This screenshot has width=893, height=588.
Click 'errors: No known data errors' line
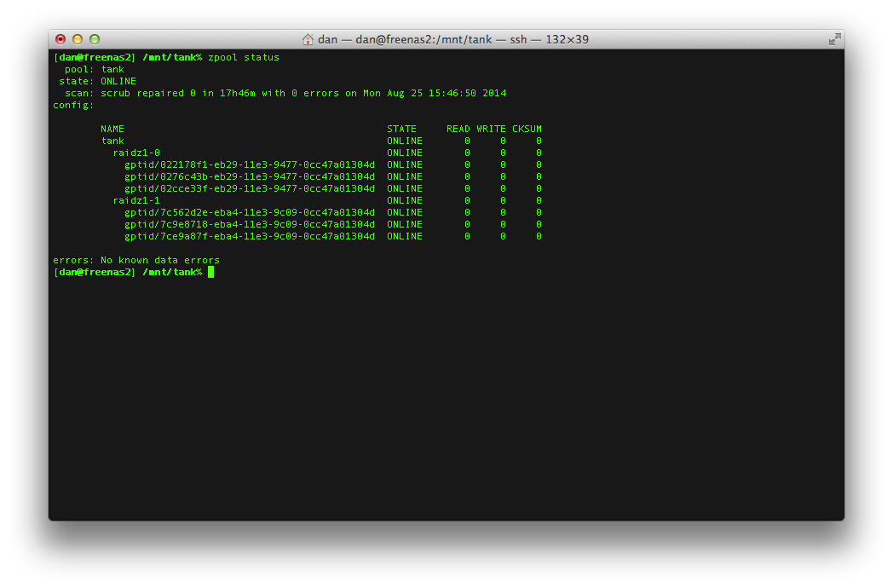[x=136, y=261]
